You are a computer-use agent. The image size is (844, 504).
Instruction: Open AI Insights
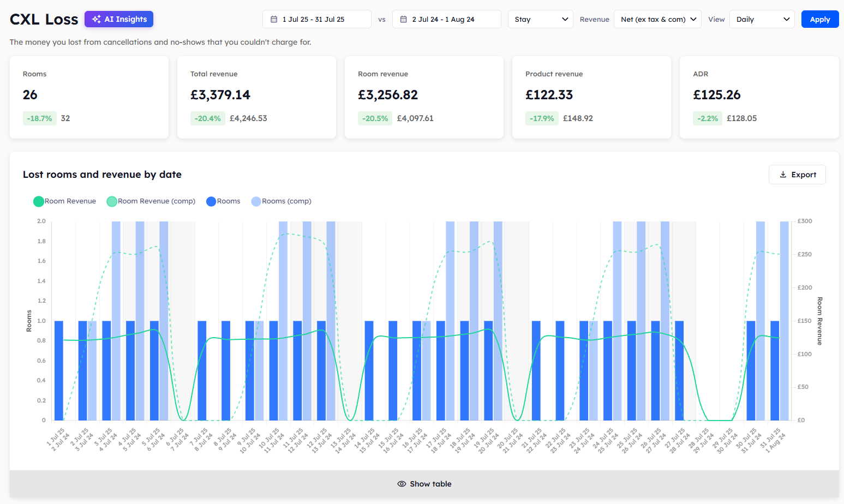(x=119, y=19)
